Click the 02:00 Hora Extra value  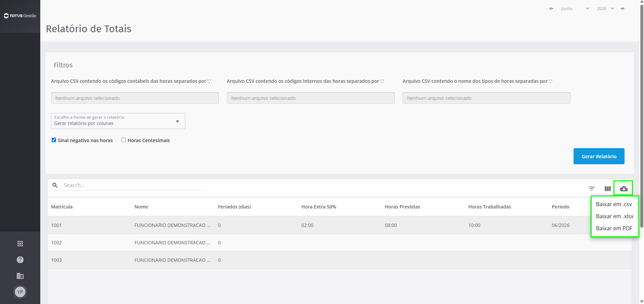tap(307, 225)
